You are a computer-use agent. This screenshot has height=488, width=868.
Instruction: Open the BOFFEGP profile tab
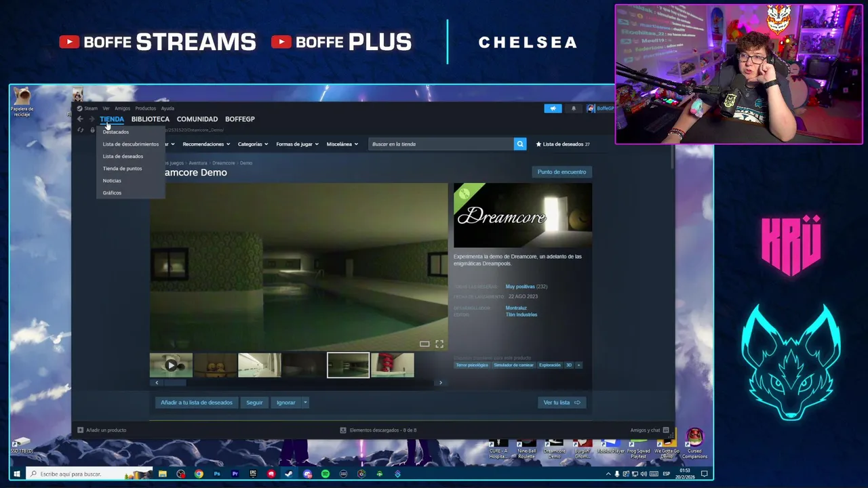tap(240, 119)
